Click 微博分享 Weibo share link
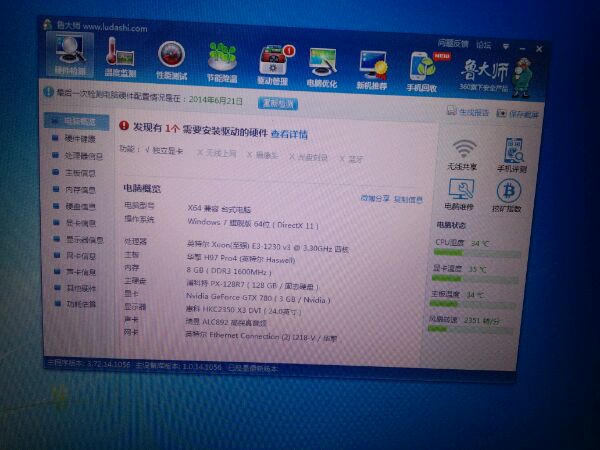The width and height of the screenshot is (600, 450). [x=375, y=198]
